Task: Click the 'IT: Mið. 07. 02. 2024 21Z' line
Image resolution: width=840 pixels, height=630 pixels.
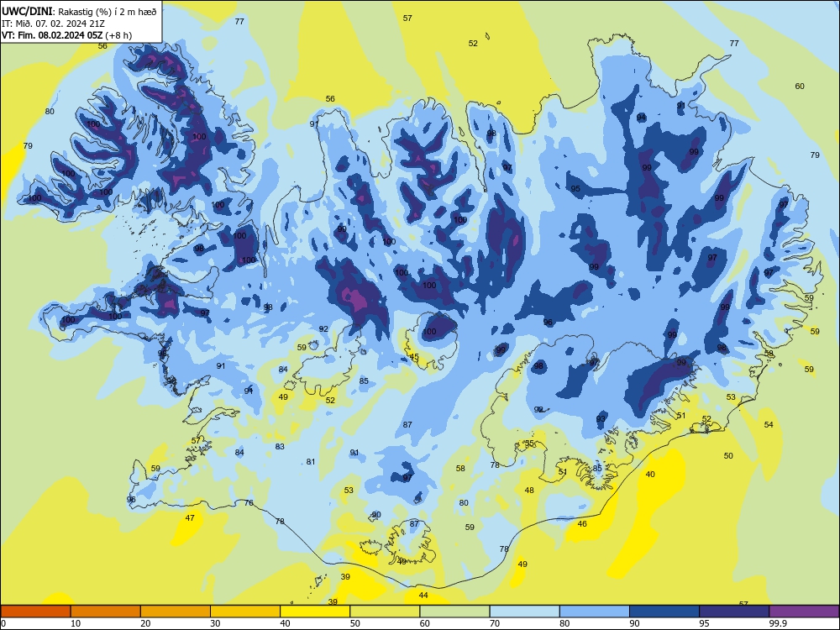Action: [53, 24]
